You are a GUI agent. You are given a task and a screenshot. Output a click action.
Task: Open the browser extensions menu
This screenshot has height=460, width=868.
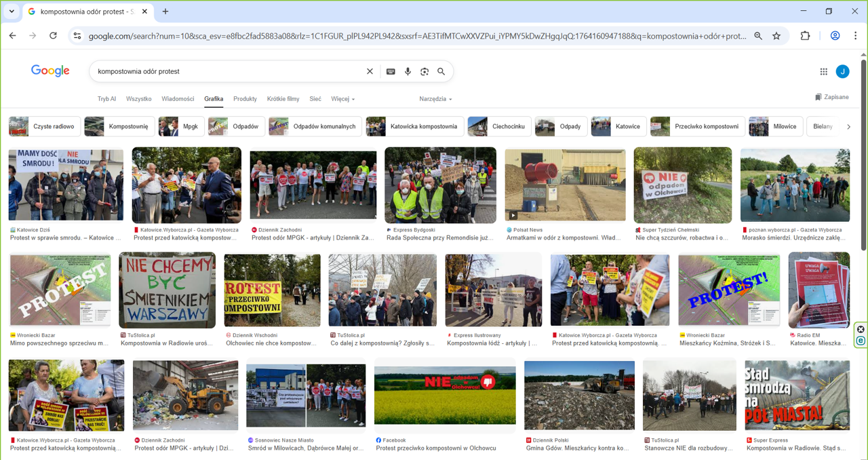tap(805, 36)
